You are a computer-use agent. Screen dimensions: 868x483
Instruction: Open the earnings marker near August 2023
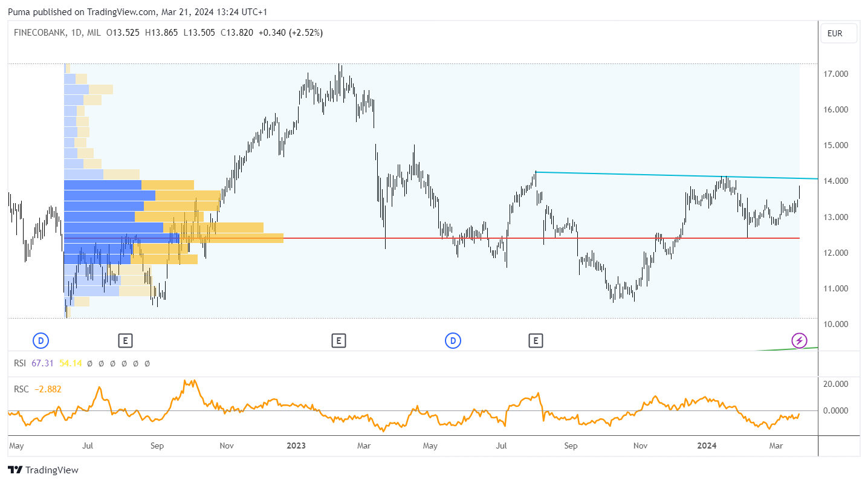(x=536, y=341)
